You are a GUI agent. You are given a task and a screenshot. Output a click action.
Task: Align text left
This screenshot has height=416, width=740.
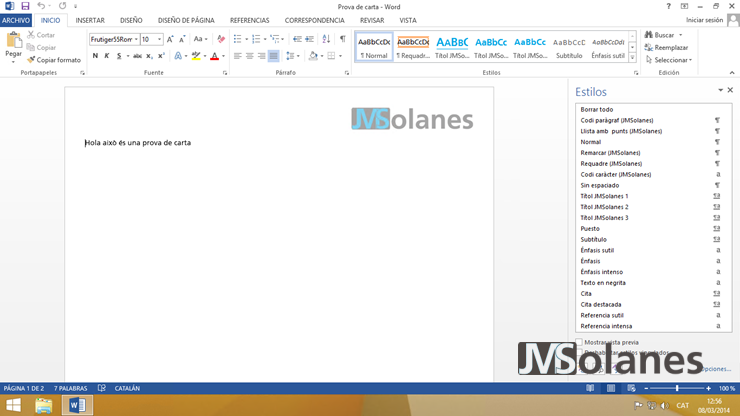(237, 56)
